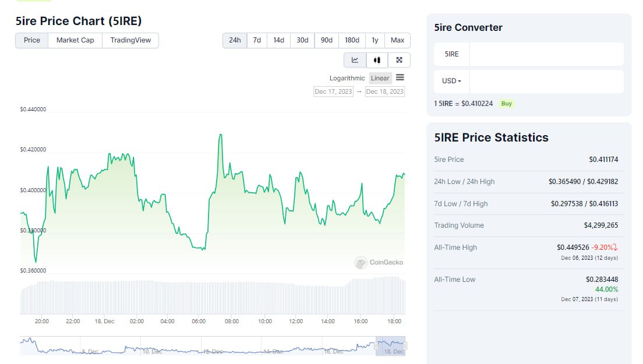Select the 90d time range
Image resolution: width=643 pixels, height=364 pixels.
327,40
